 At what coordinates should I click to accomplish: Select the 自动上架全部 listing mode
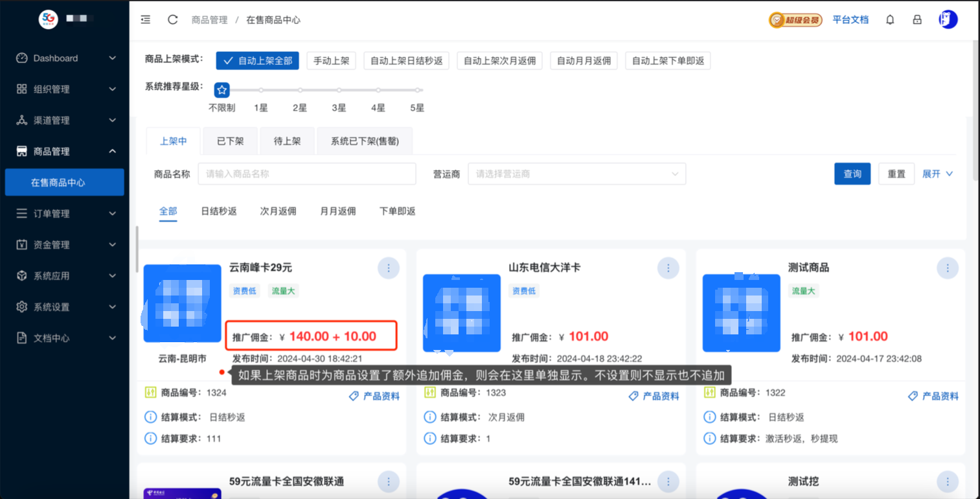[x=258, y=61]
